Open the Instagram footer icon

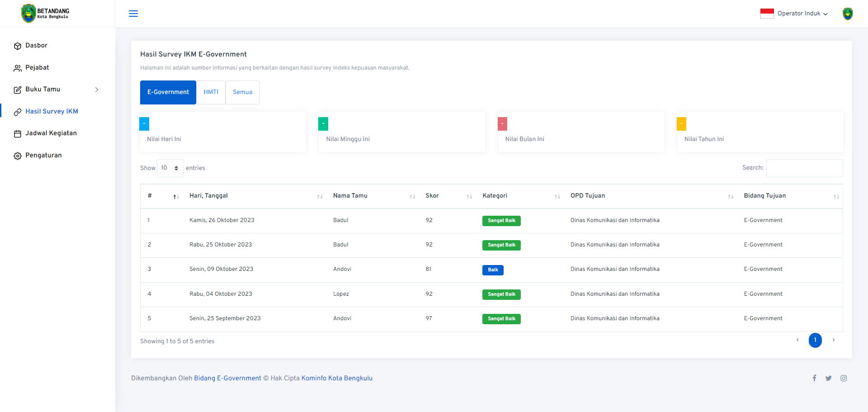(x=844, y=379)
